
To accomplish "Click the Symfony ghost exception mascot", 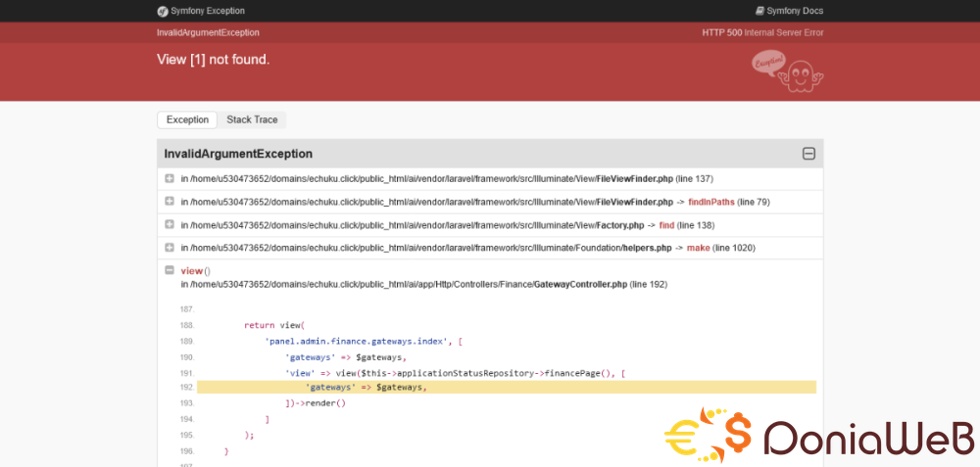I will coord(788,71).
